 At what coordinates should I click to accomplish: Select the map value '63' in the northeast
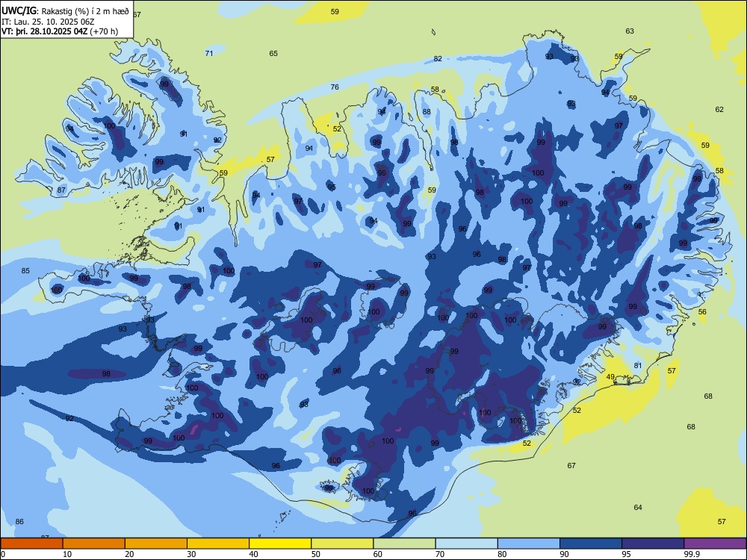(630, 31)
